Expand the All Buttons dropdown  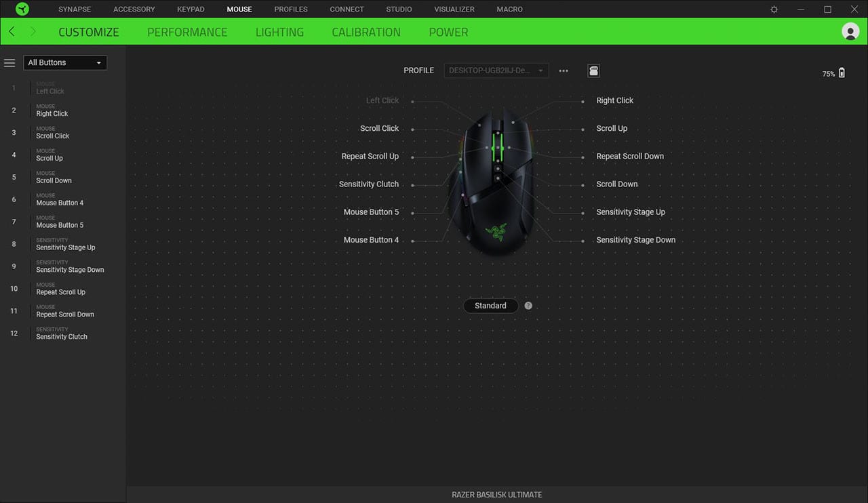pos(64,62)
